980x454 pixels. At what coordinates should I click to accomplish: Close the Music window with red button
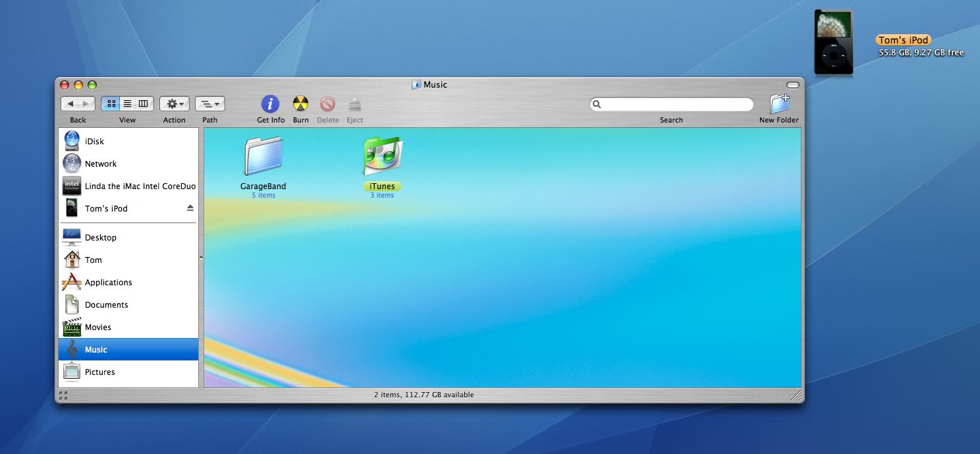[x=65, y=84]
